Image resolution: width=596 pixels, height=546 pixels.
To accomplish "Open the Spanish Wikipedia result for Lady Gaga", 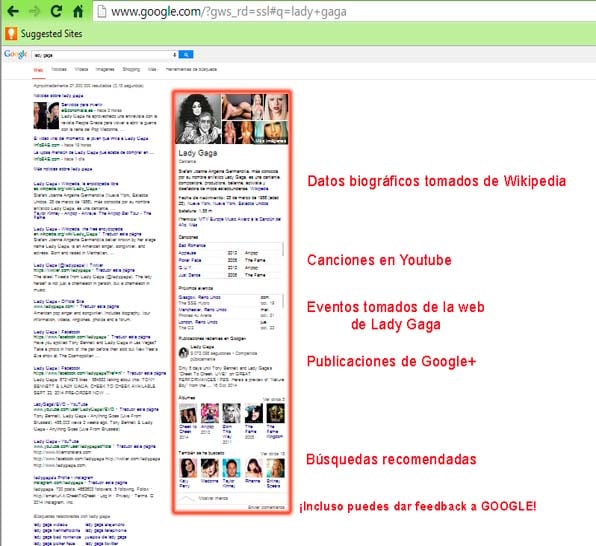I will (76, 184).
